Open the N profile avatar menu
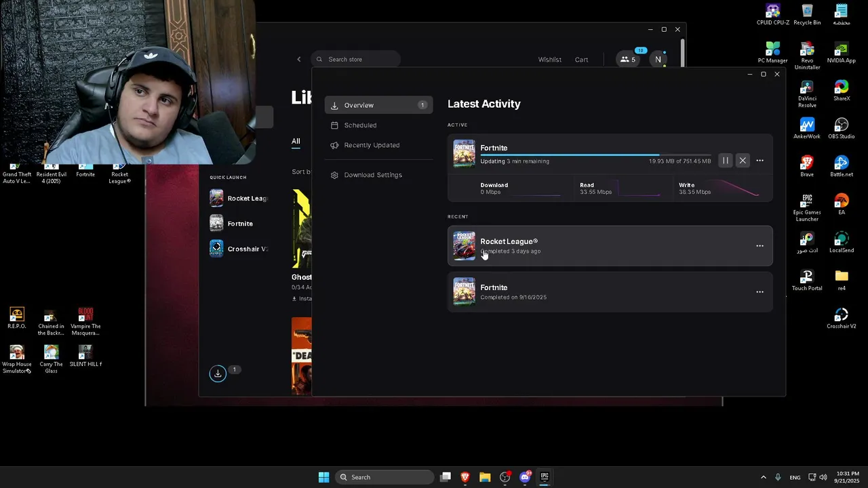The image size is (868, 488). pyautogui.click(x=658, y=60)
